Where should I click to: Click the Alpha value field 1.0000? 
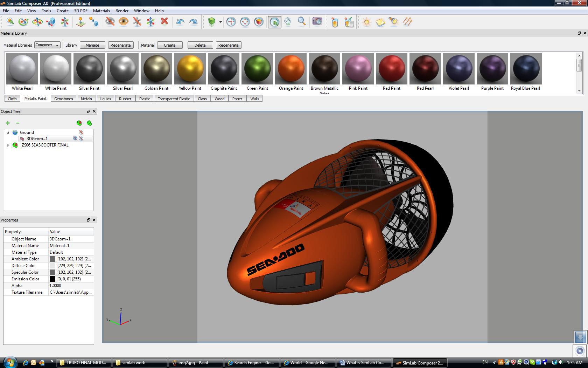coord(71,286)
